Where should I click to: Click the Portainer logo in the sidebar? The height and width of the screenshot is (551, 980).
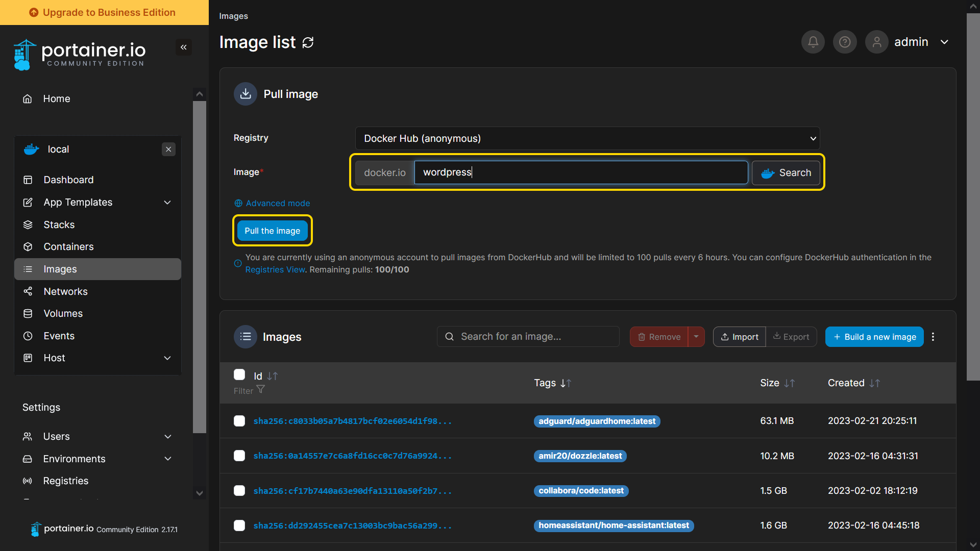80,55
